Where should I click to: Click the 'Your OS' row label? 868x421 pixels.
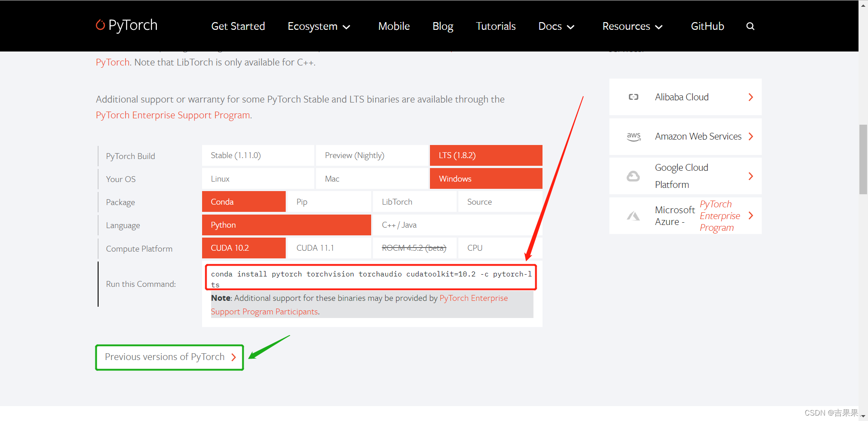pyautogui.click(x=121, y=179)
